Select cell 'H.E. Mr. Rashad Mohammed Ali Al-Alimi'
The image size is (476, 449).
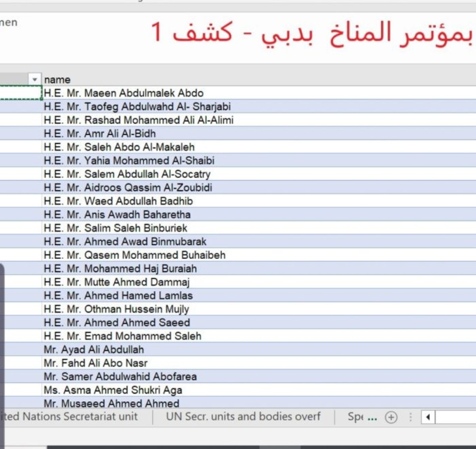(259, 120)
